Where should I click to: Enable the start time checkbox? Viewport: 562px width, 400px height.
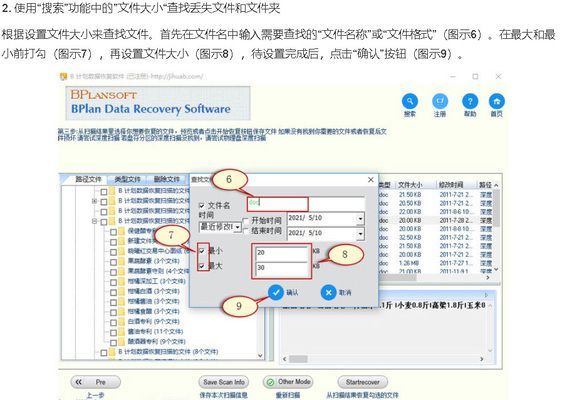[246, 221]
